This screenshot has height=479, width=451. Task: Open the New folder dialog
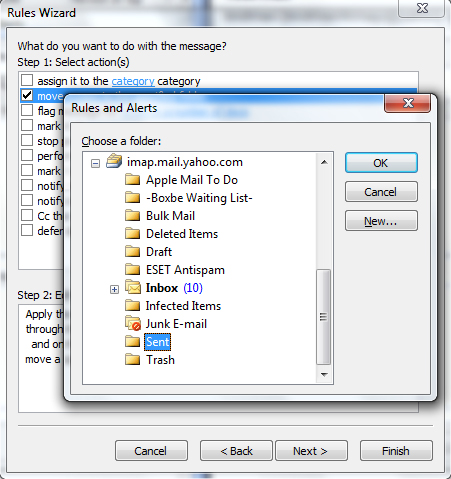coord(381,221)
